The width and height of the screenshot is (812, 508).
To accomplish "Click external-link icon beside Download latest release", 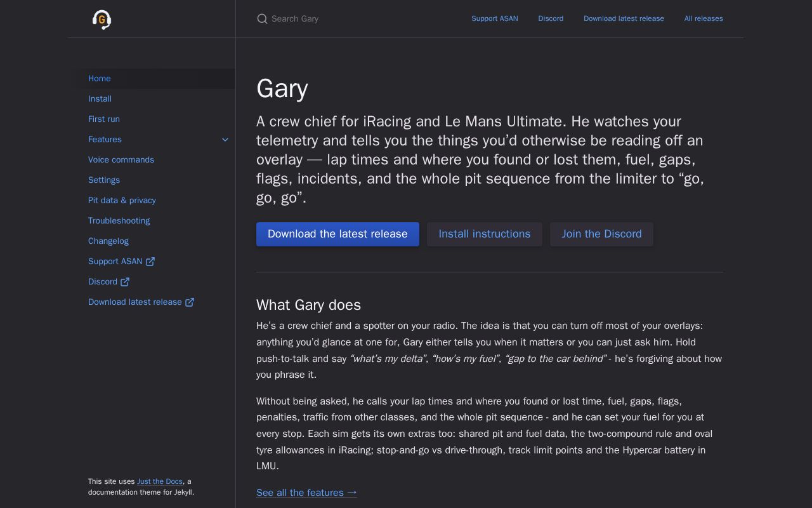I will pos(190,302).
